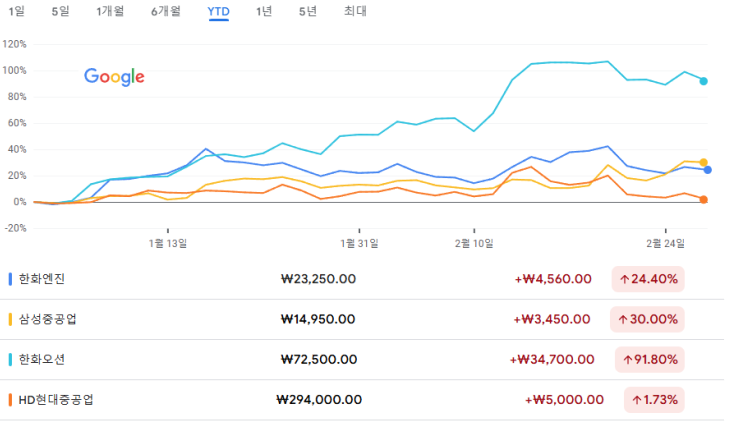
Task: Choose the 6개월 time range
Action: click(x=166, y=12)
